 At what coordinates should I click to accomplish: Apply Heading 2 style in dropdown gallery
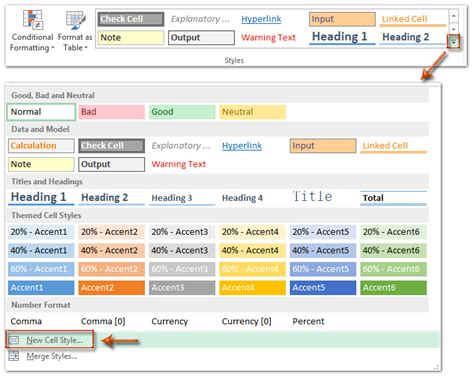pyautogui.click(x=112, y=197)
